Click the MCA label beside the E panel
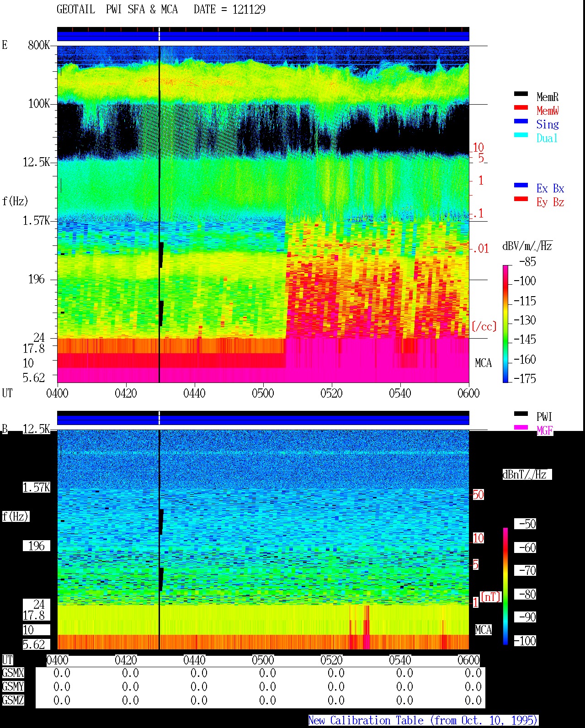This screenshot has height=728, width=585. click(x=483, y=363)
